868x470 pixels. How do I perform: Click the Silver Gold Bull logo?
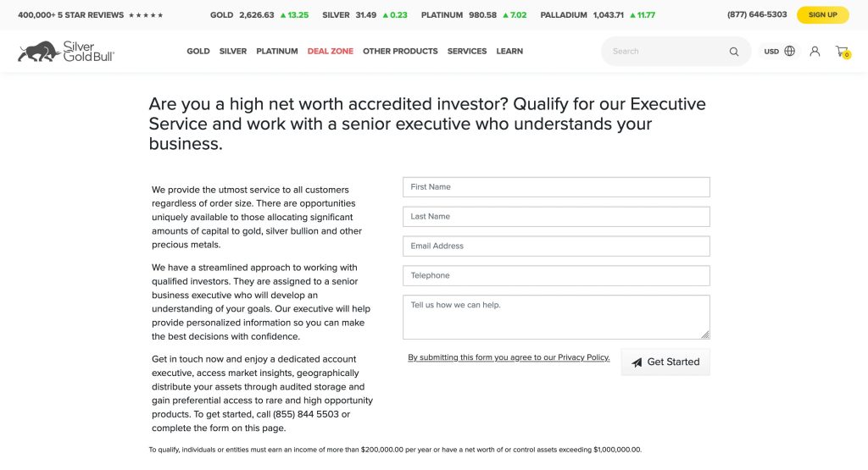(66, 52)
